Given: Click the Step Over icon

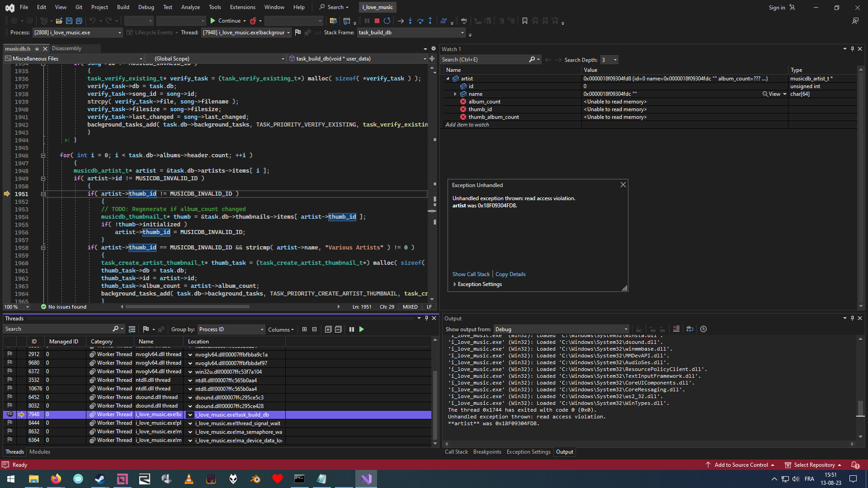Looking at the screenshot, I should pyautogui.click(x=420, y=21).
